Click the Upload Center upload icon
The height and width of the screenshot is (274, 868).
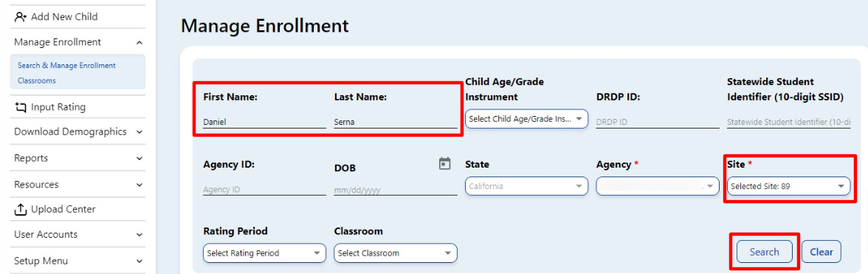(21, 209)
